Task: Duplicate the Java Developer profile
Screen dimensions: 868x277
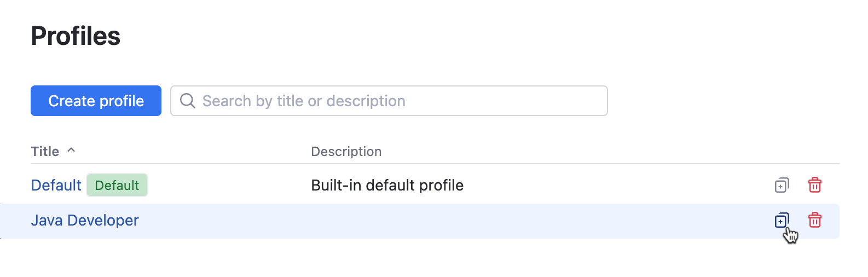Action: pyautogui.click(x=782, y=221)
